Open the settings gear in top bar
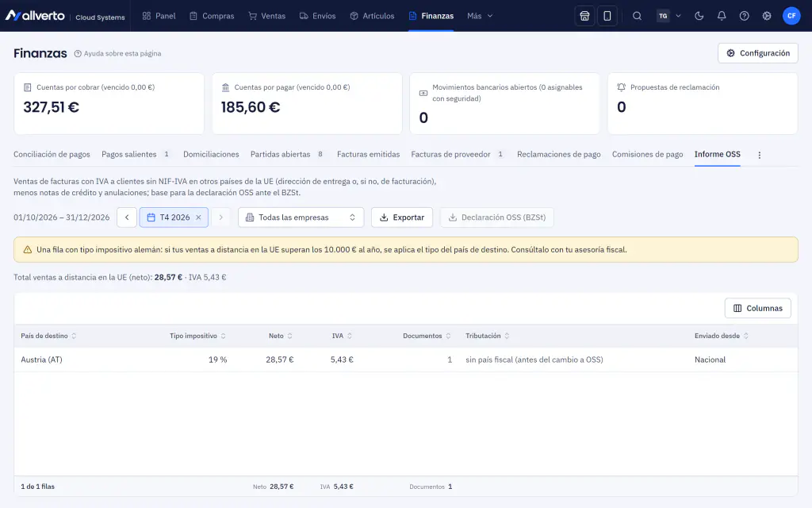Screen dimensions: 812x508 click(767, 16)
